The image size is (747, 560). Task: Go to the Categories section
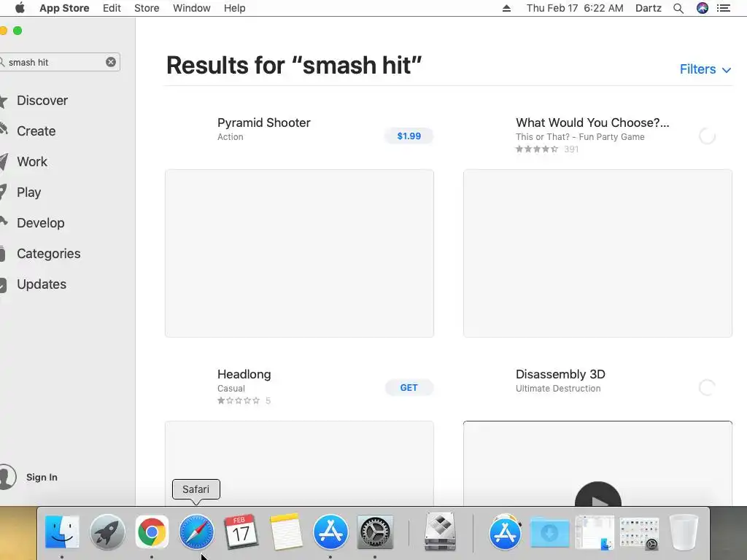click(49, 253)
